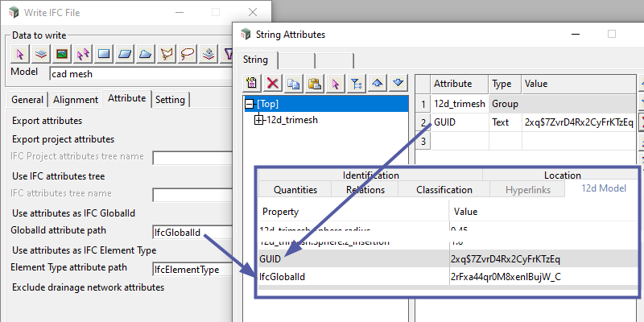Click the paste clipboard icon in String Attributes
The height and width of the screenshot is (322, 644).
(315, 83)
